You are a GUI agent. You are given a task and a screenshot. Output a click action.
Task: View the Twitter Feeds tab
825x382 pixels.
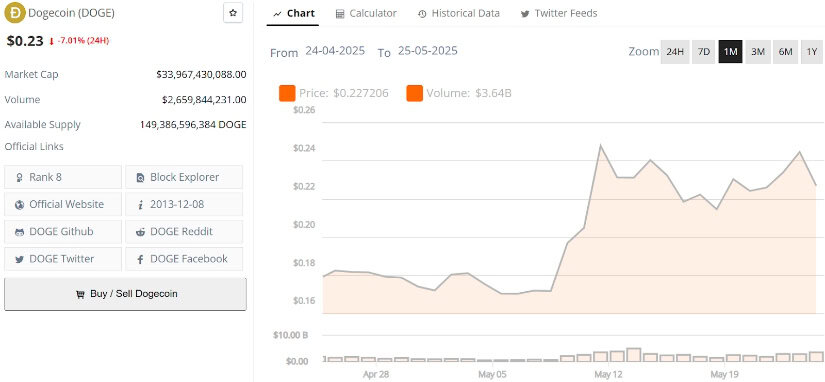tap(559, 14)
